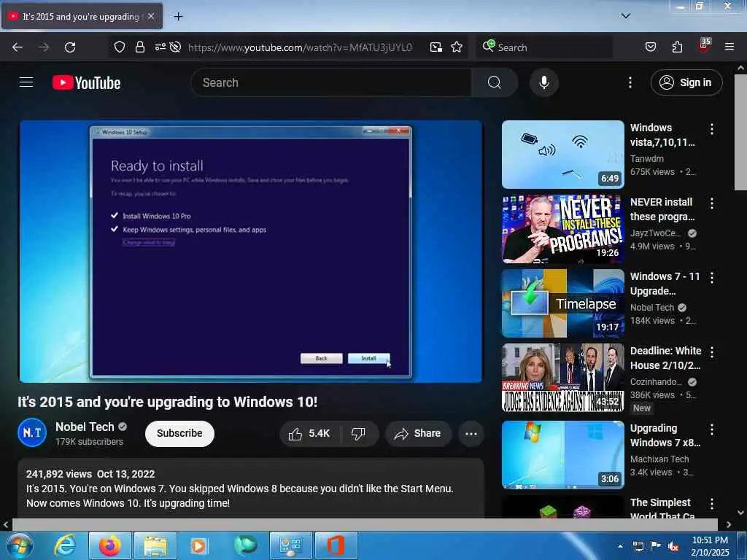This screenshot has width=747, height=560.
Task: Open Windows Explorer folder on taskbar
Action: point(155,545)
